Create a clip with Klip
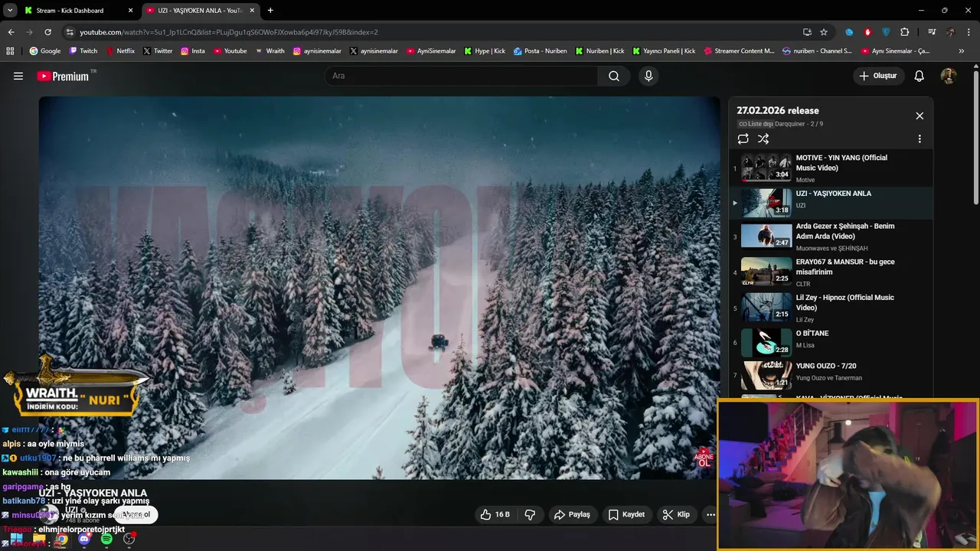This screenshot has height=551, width=980. [676, 514]
